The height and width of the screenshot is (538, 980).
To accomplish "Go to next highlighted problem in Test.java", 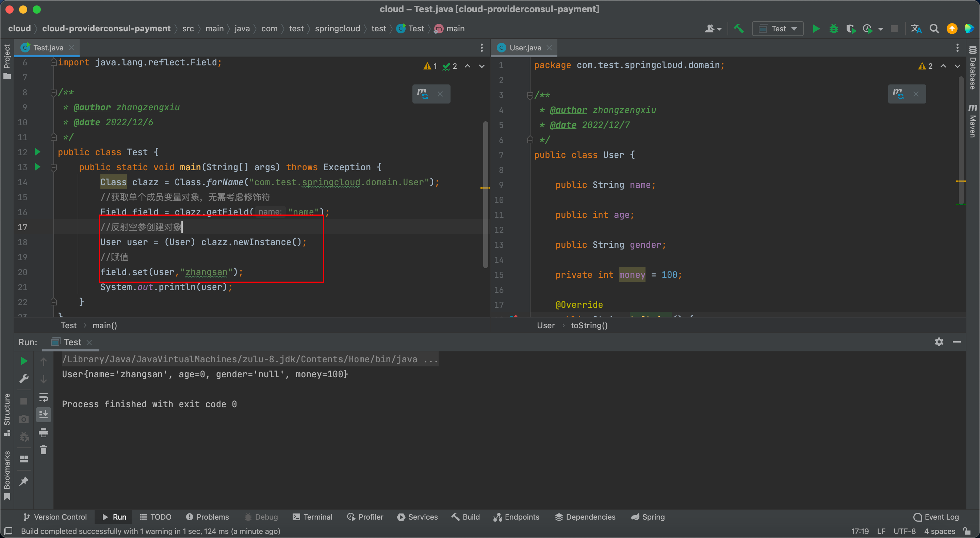I will (x=481, y=66).
